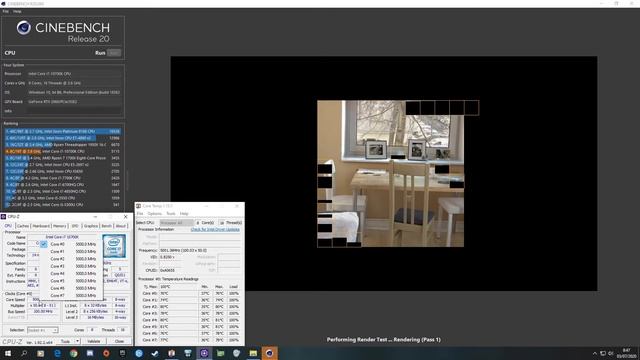Image resolution: width=640 pixels, height=360 pixels.
Task: Open Google Chrome from the taskbar
Action: (73, 353)
